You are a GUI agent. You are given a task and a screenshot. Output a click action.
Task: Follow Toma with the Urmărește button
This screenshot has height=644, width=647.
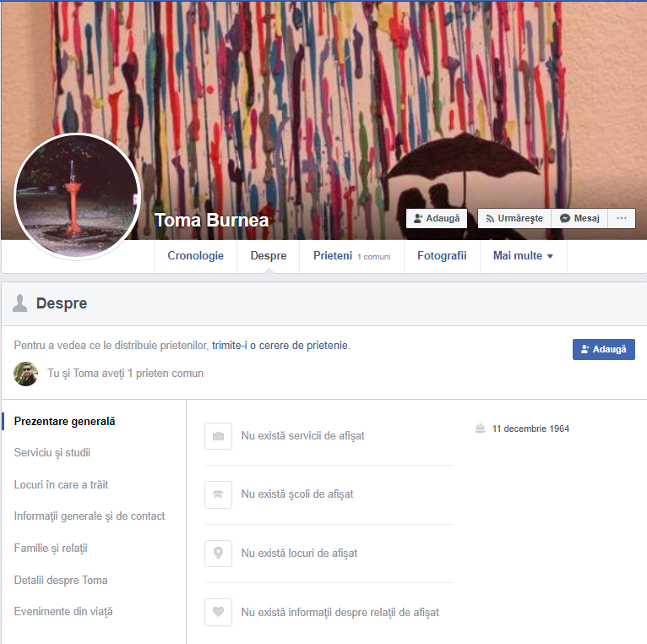click(514, 218)
